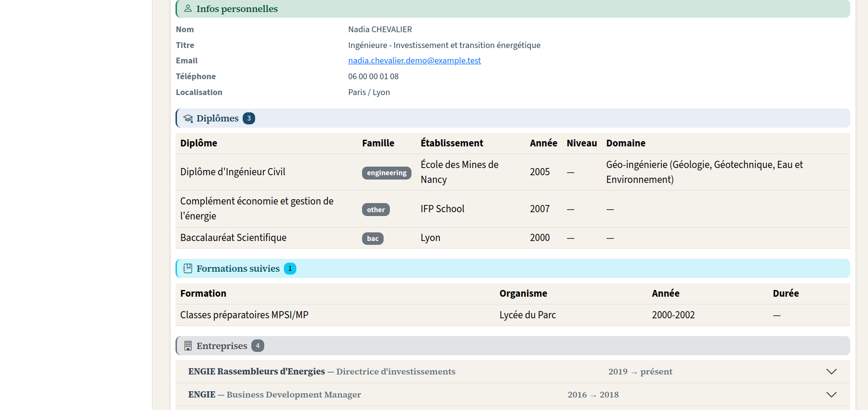Select the Infos personnelles section header
This screenshot has height=410, width=868.
pyautogui.click(x=513, y=9)
